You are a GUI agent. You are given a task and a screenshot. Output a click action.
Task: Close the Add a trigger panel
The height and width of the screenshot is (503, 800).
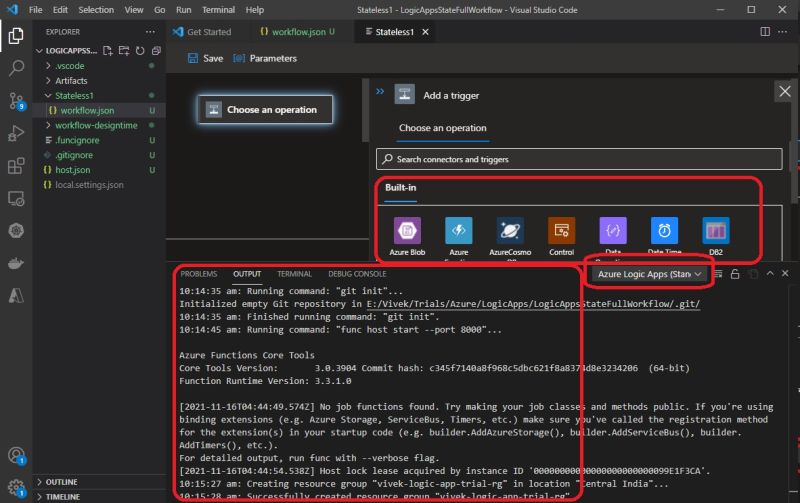[784, 91]
